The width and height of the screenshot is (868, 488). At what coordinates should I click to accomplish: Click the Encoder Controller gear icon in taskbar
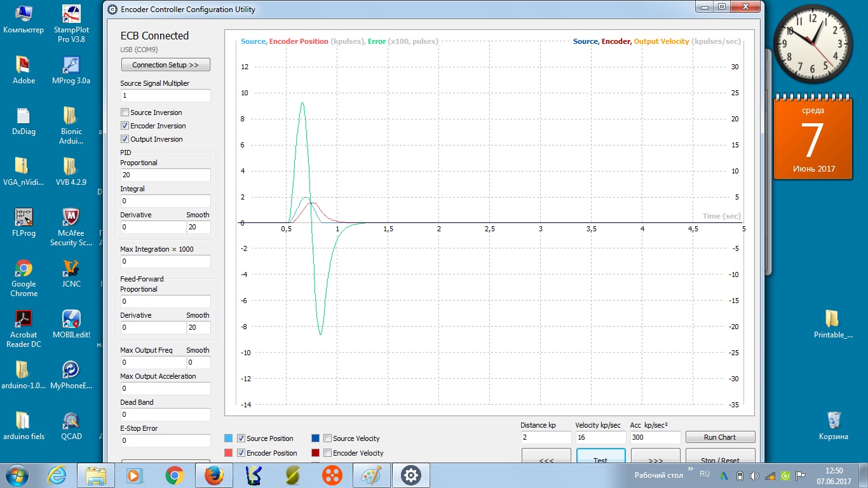click(x=411, y=475)
